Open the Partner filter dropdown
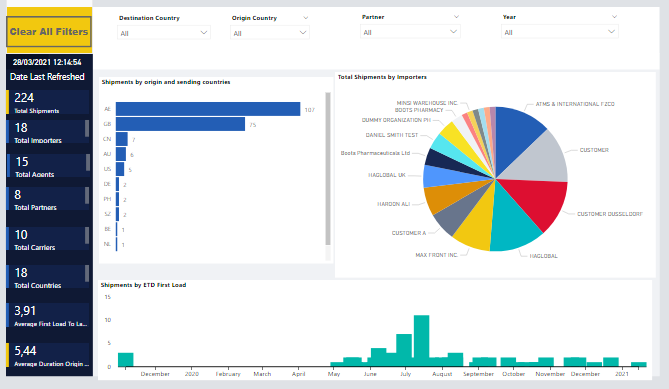Screen dimensions: 669x389 click(x=410, y=32)
